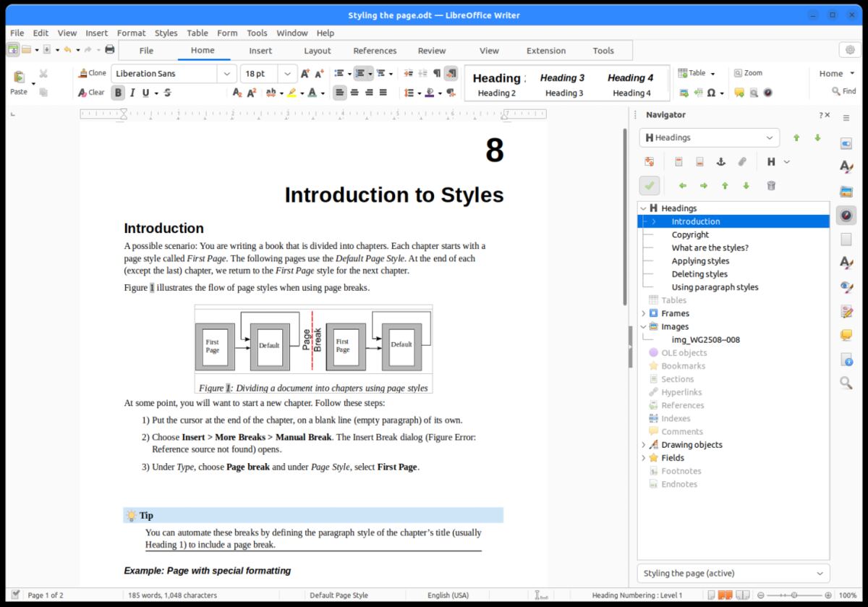Toggle bold formatting on selected text
Viewport: 868px width, 607px height.
pyautogui.click(x=118, y=93)
